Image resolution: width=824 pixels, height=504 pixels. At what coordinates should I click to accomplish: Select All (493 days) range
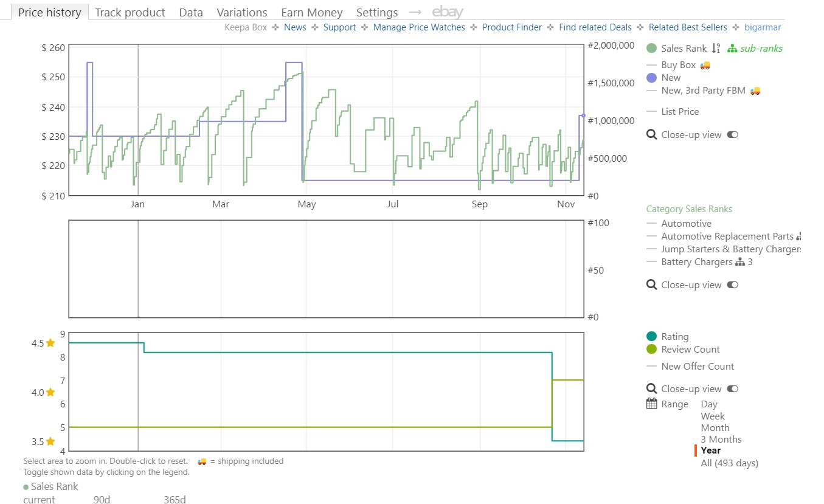[x=730, y=463]
